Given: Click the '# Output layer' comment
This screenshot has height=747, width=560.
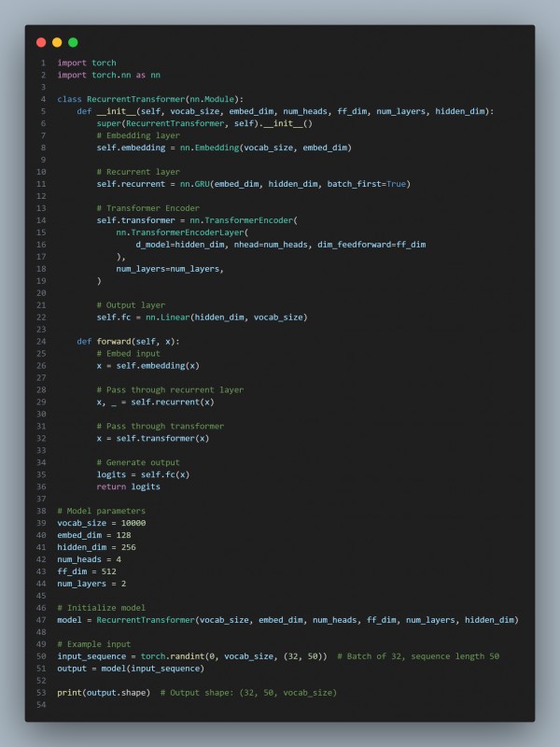Looking at the screenshot, I should (131, 305).
